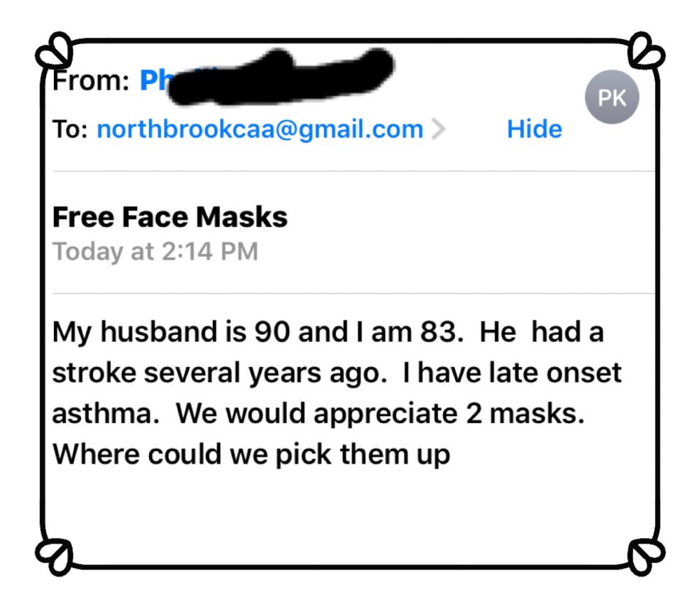700x608 pixels.
Task: Click the line beginning "My husband is 90"
Action: 328,331
